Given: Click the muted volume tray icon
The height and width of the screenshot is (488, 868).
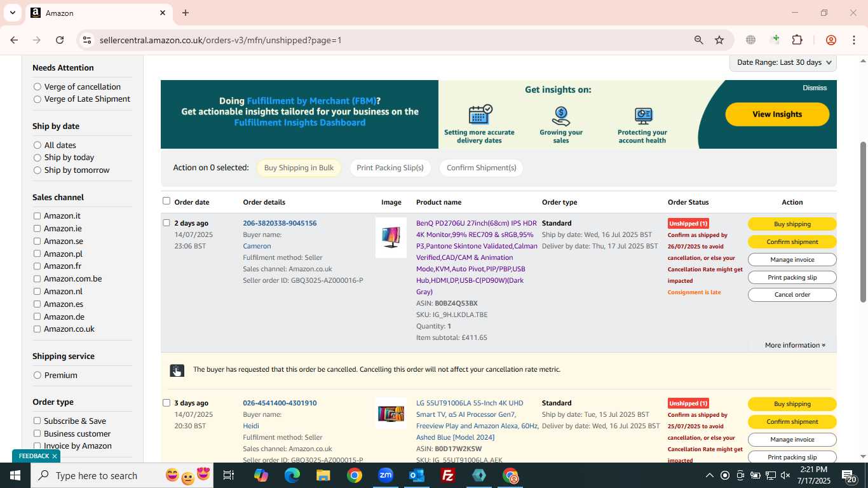Looking at the screenshot, I should [785, 475].
